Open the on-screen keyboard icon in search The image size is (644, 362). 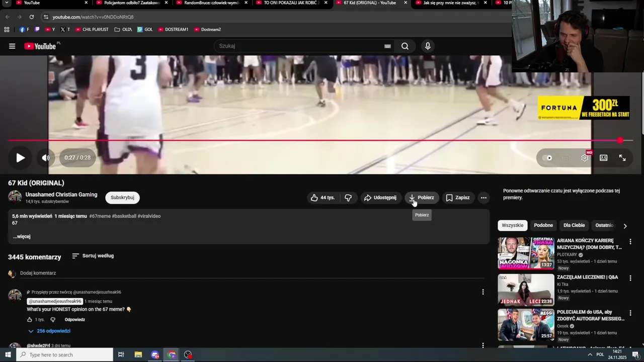pos(387,46)
